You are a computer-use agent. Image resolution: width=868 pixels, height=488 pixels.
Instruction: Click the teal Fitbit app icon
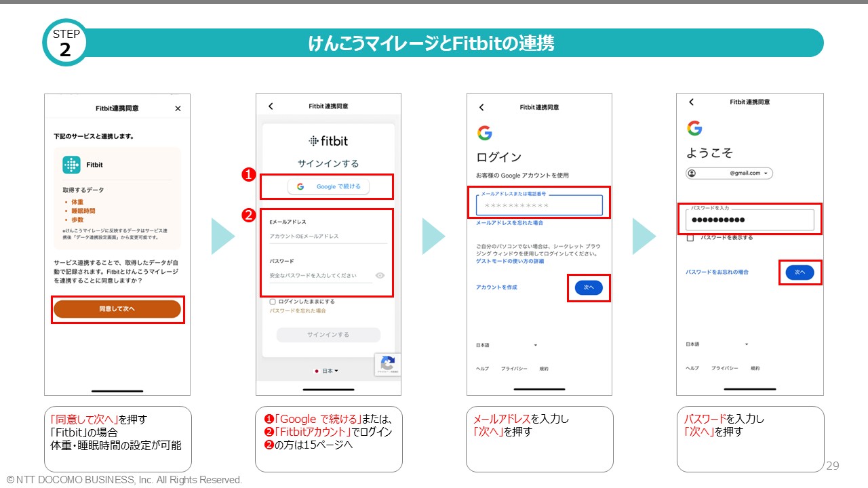(71, 165)
